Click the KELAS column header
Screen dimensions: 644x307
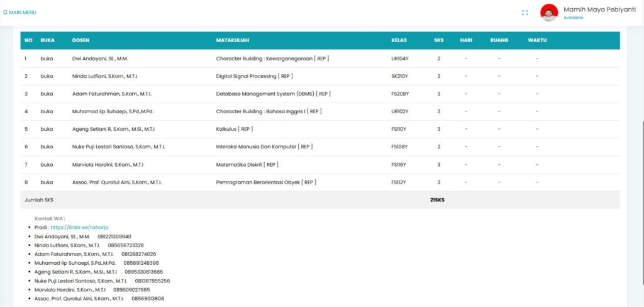tap(399, 40)
